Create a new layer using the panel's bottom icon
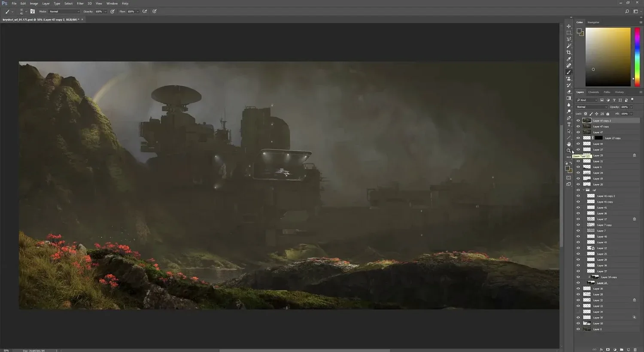This screenshot has width=644, height=352. (x=629, y=350)
